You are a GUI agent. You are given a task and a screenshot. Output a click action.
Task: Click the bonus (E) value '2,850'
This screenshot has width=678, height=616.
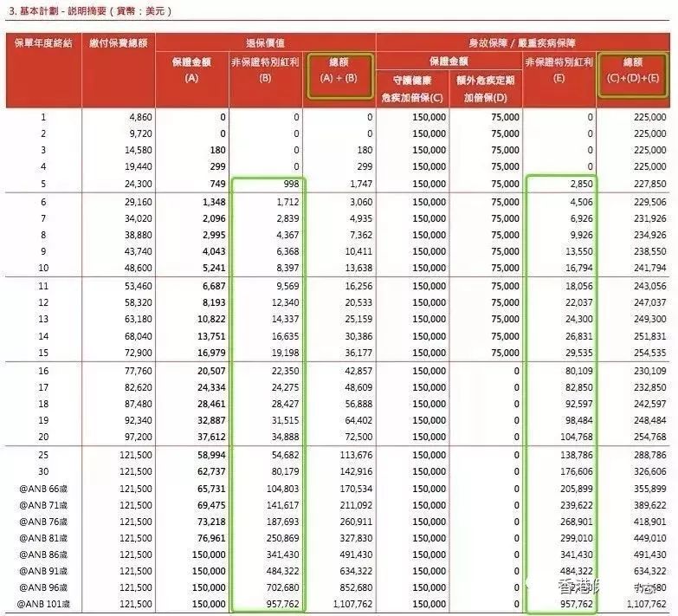582,184
